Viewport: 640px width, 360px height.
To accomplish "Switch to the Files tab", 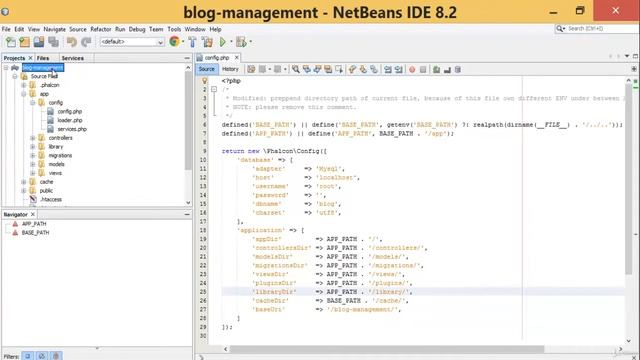I will [43, 58].
